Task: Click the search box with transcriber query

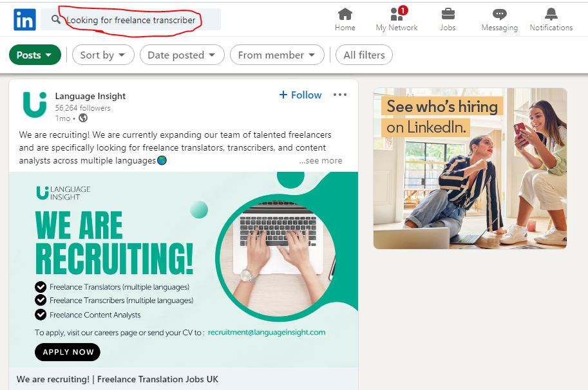Action: (131, 19)
